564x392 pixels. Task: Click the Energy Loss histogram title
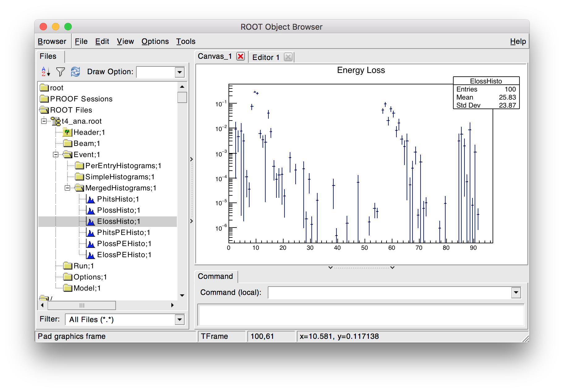coord(361,70)
